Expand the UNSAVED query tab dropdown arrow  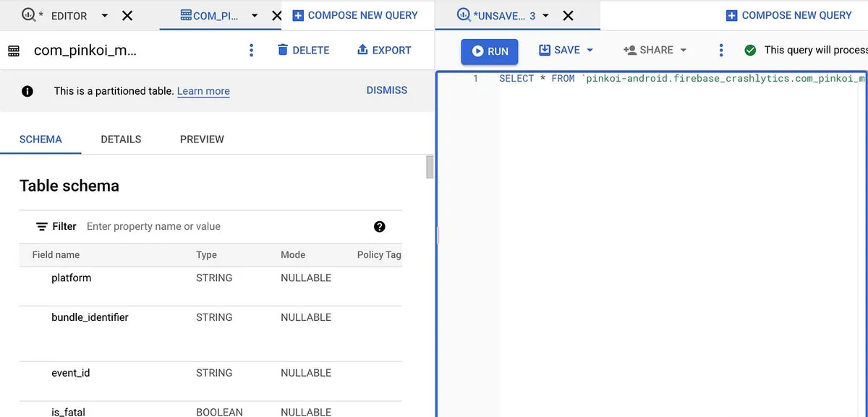click(x=545, y=15)
